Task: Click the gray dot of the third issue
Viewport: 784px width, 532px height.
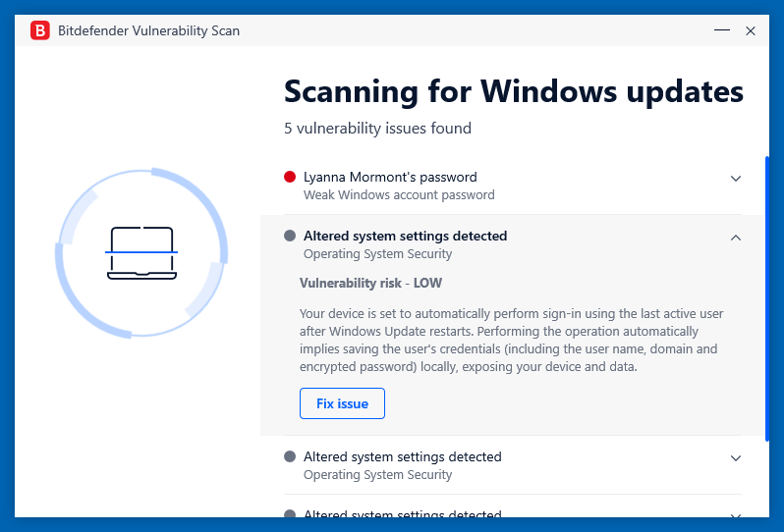Action: (290, 456)
